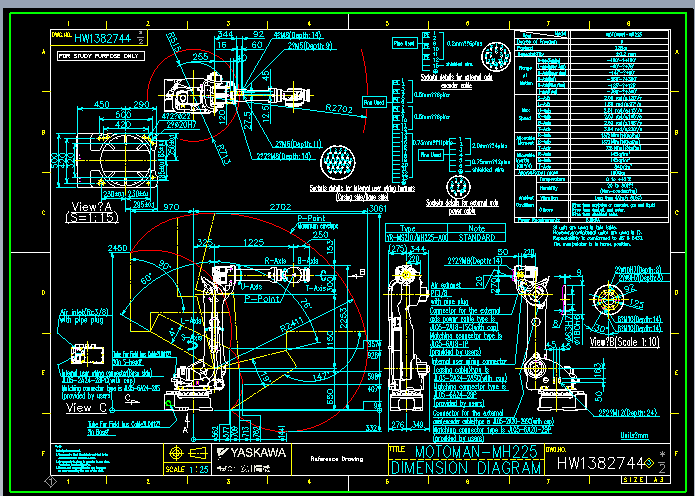
Task: Select the DIMENSION DIAGRAM title text
Action: 466,468
